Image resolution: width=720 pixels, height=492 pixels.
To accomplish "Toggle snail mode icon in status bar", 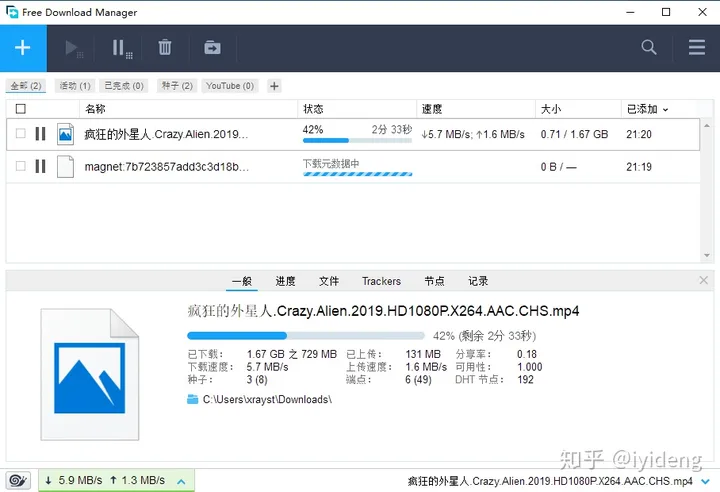I will click(x=18, y=481).
